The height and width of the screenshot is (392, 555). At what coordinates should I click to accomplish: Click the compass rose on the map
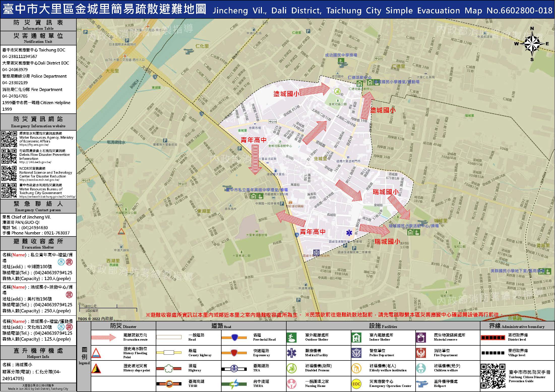pyautogui.click(x=532, y=44)
